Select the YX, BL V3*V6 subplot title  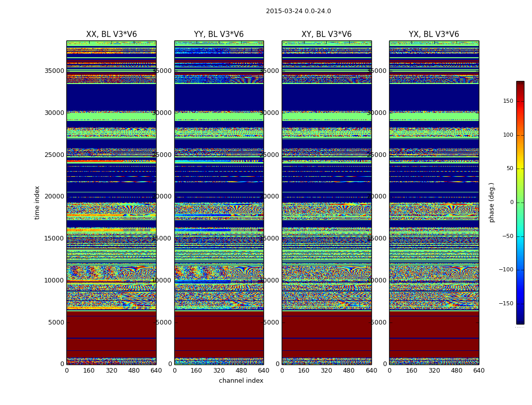434,34
